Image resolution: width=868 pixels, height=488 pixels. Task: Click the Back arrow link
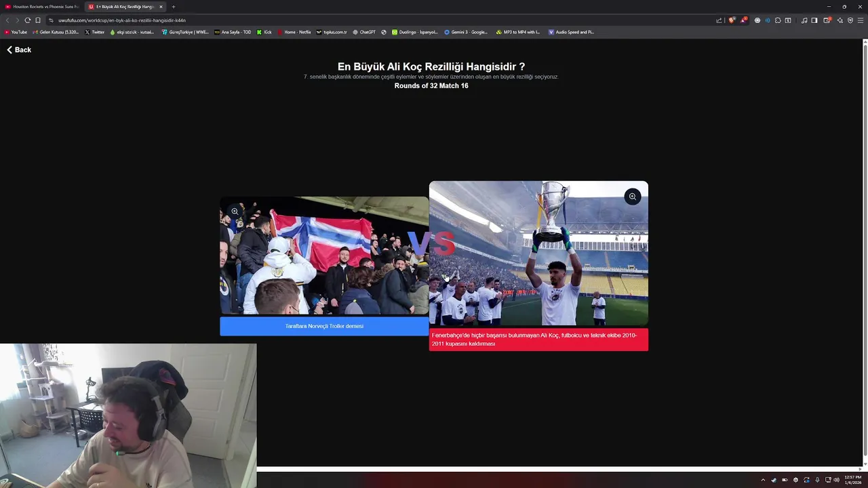click(x=19, y=49)
